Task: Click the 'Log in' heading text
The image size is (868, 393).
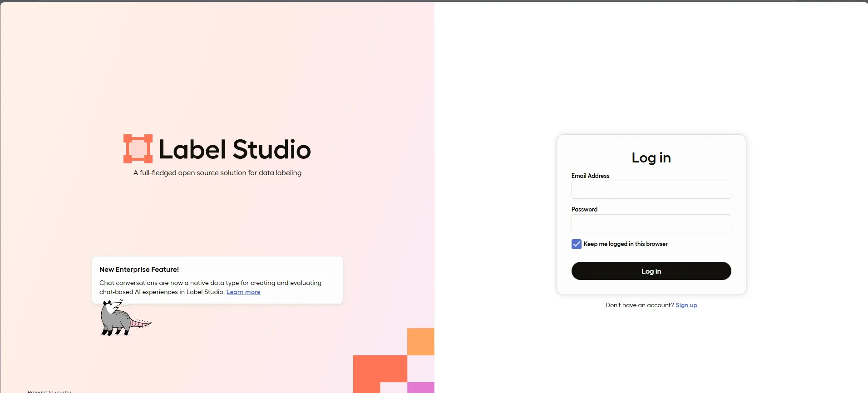Action: pos(651,157)
